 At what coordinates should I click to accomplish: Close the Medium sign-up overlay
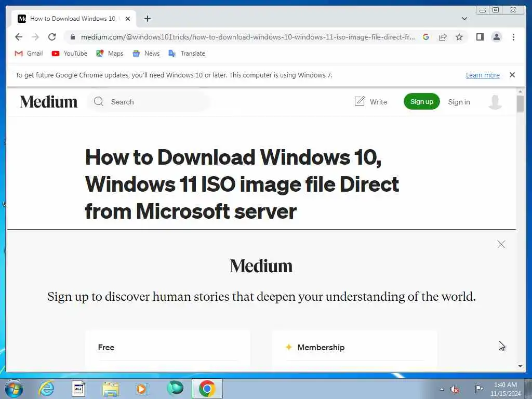[501, 244]
